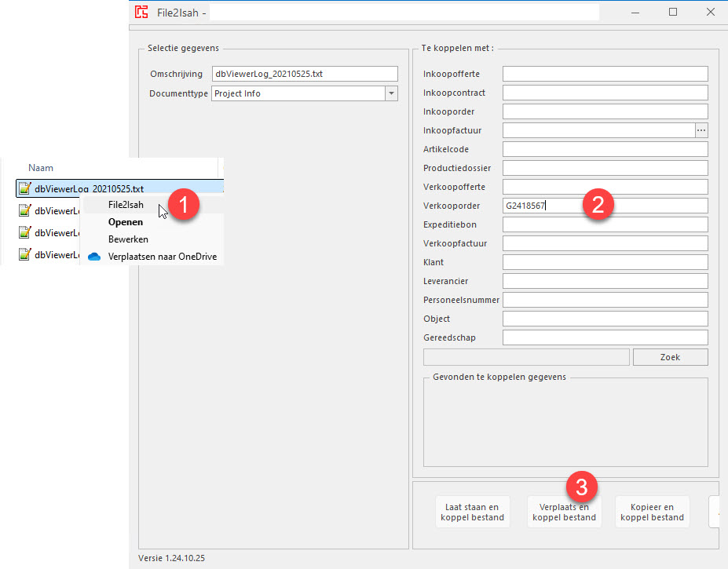Focus the Inkoopcontract input field
The image size is (728, 569).
pyautogui.click(x=605, y=93)
